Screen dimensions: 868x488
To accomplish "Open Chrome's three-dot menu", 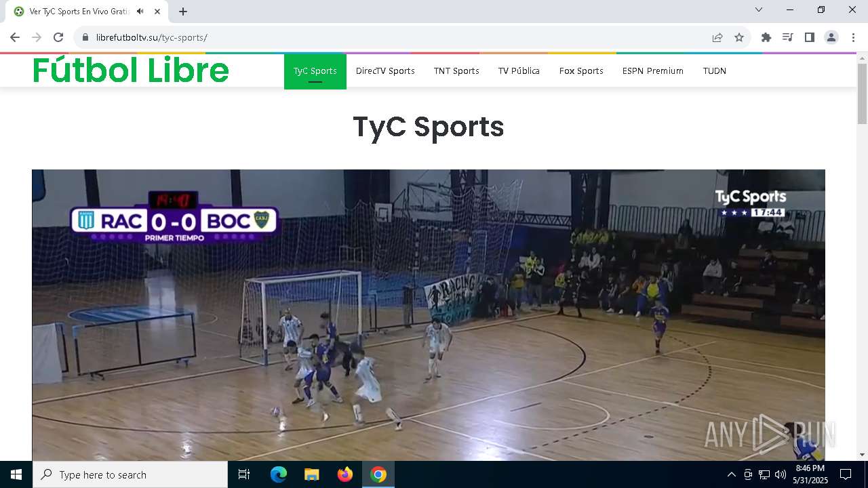I will tap(853, 37).
